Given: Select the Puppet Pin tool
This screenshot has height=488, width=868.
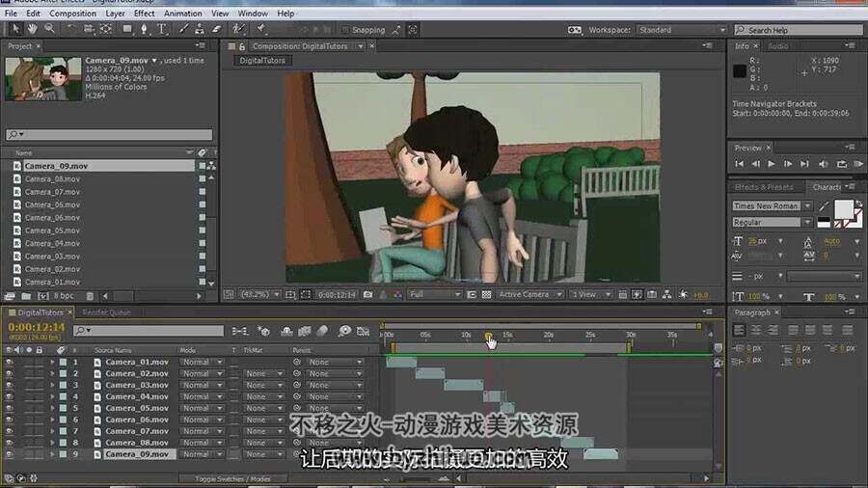Looking at the screenshot, I should 260,29.
